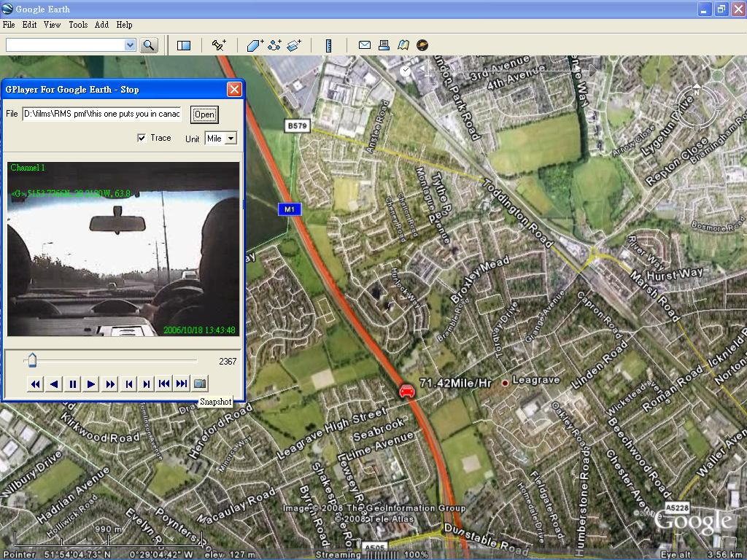This screenshot has height=560, width=747.
Task: Restore the Google Earth window size
Action: (721, 9)
